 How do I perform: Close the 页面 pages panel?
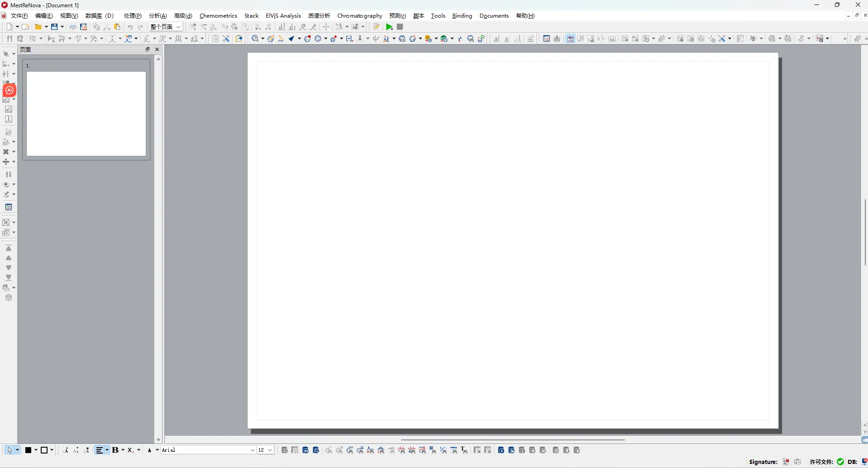click(157, 49)
